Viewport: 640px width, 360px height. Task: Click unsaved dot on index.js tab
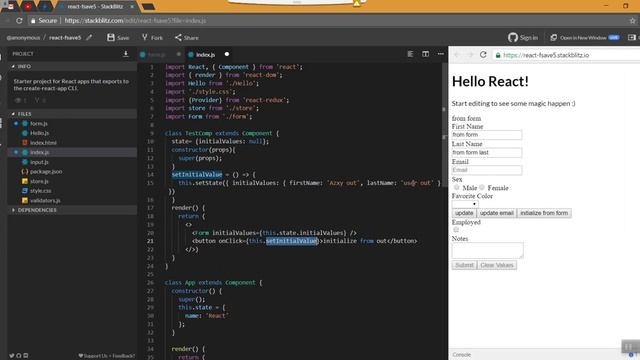(x=227, y=54)
